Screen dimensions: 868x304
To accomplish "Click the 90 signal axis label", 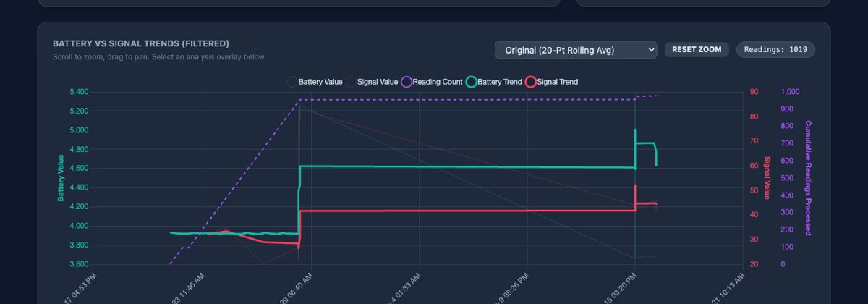I will click(754, 92).
